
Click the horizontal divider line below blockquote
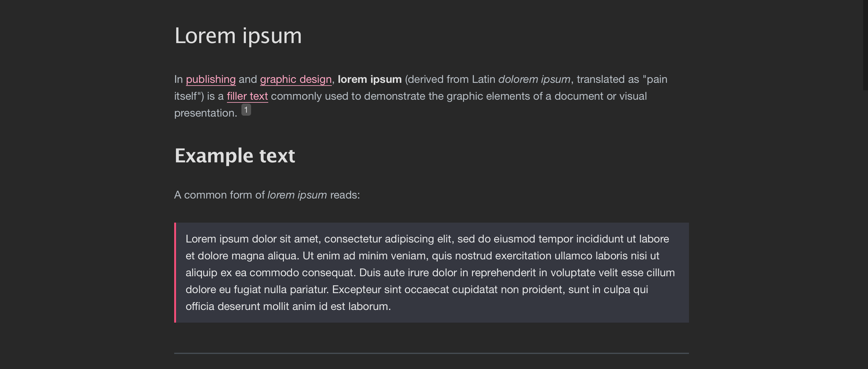(431, 353)
